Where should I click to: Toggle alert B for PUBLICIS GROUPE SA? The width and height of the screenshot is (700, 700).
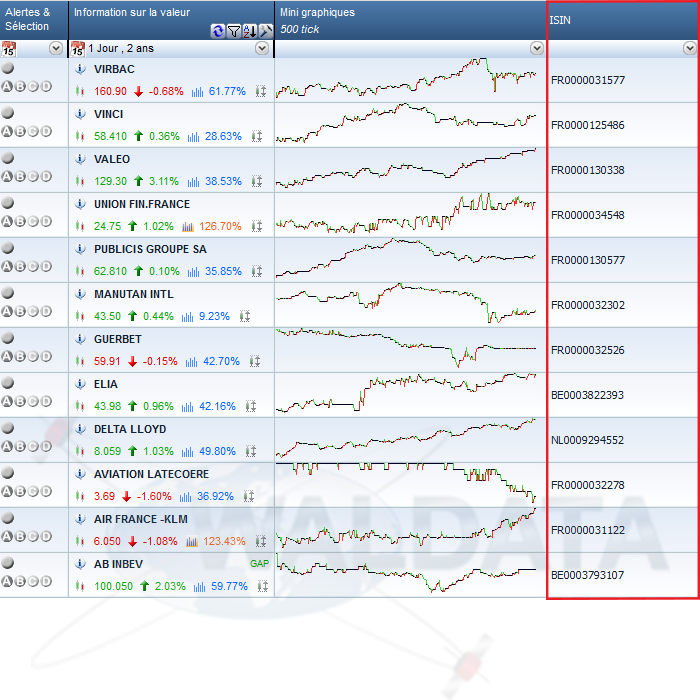20,266
